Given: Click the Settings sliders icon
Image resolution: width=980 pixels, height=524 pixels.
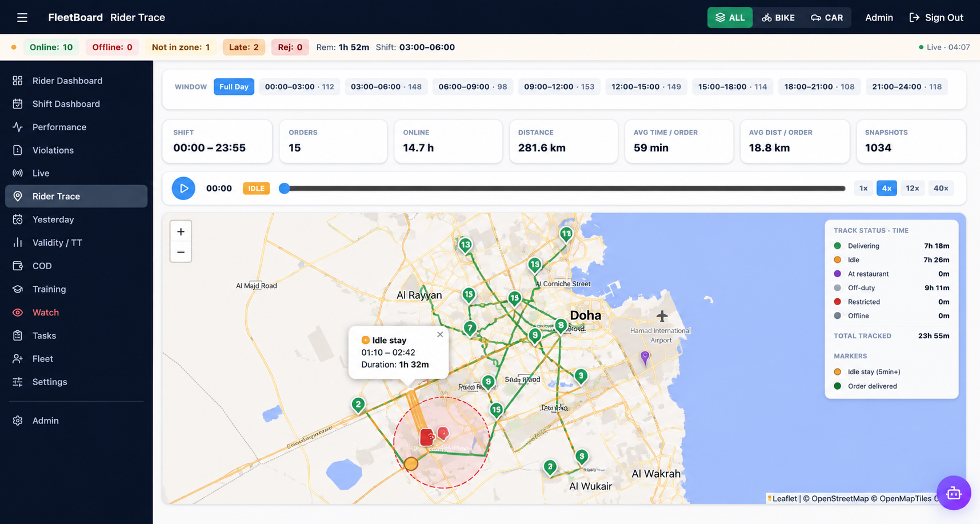Looking at the screenshot, I should click(18, 382).
